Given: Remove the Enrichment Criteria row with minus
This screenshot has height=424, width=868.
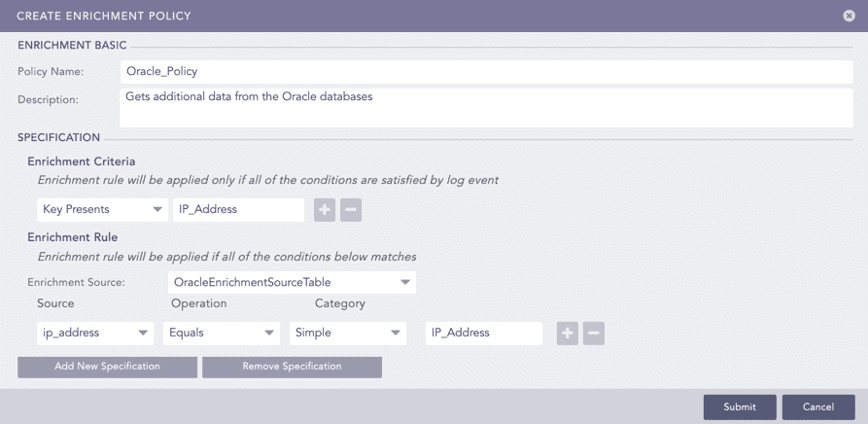Looking at the screenshot, I should point(351,209).
